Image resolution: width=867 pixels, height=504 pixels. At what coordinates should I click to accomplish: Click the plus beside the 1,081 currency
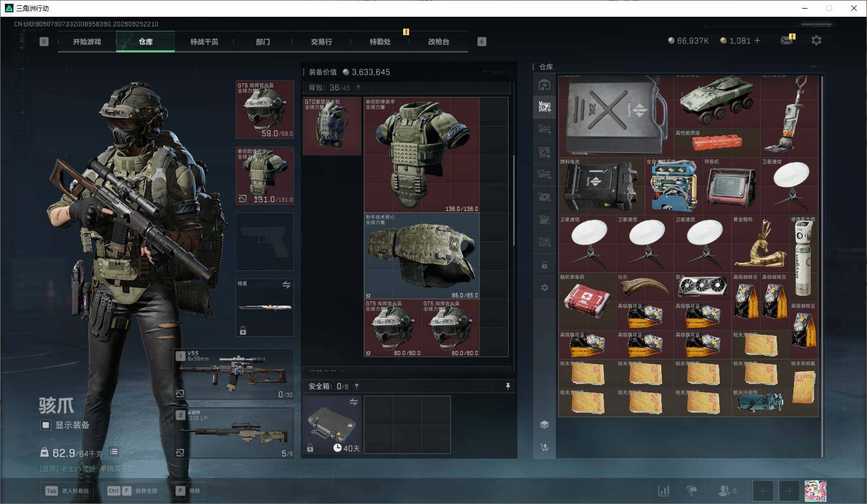pyautogui.click(x=757, y=41)
